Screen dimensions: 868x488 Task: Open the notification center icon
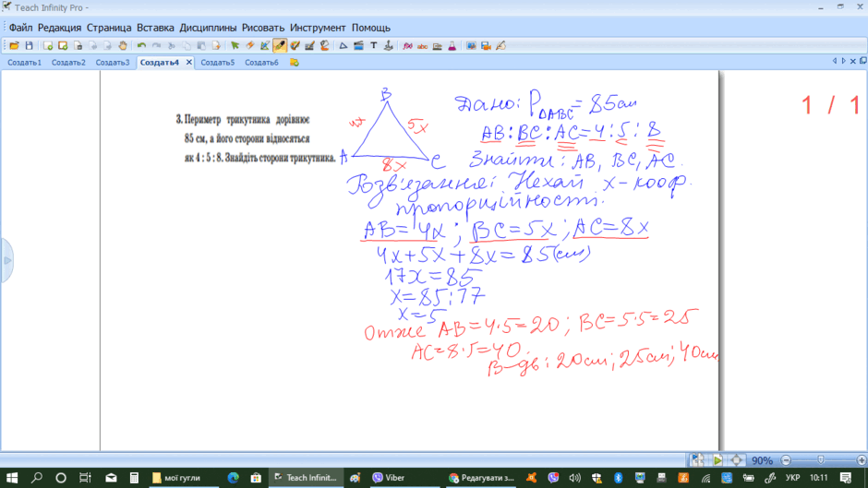click(x=846, y=478)
